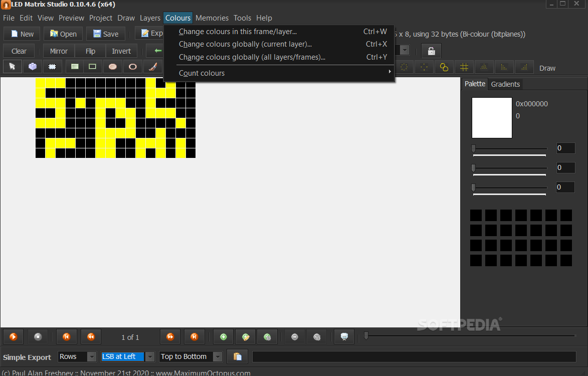Screen dimensions: 588x376
Task: Select the four-point spiral pattern tool
Action: point(424,67)
